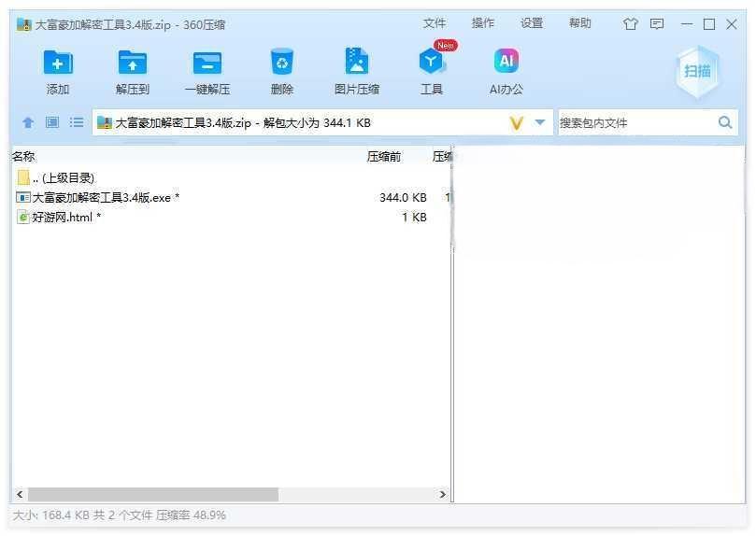Click the horizontal scrollbar right arrow
The image size is (756, 536).
tap(443, 494)
